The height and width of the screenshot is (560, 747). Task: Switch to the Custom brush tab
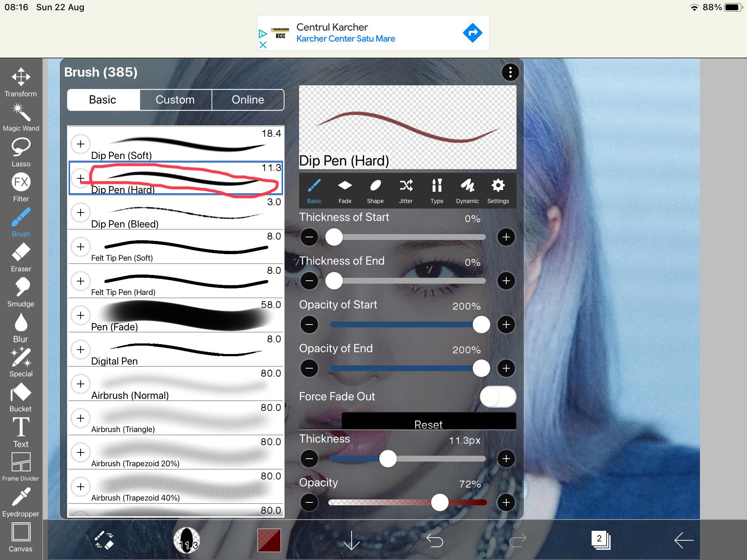coord(175,100)
